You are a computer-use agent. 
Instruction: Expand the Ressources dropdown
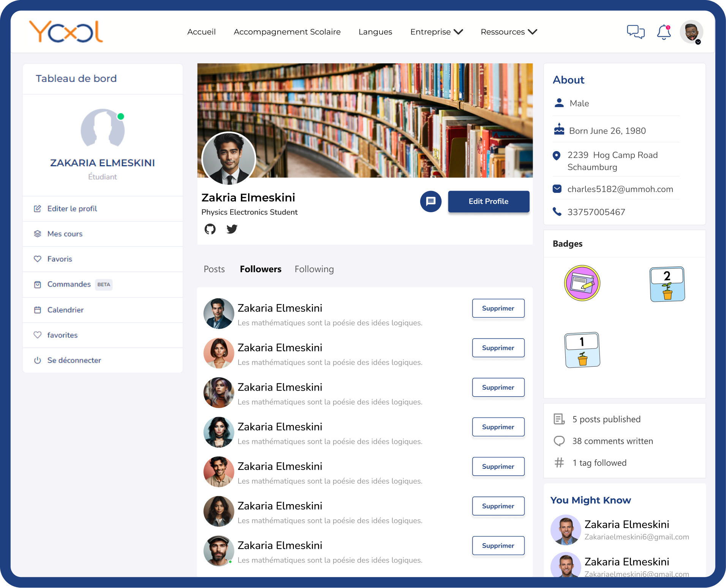tap(508, 32)
